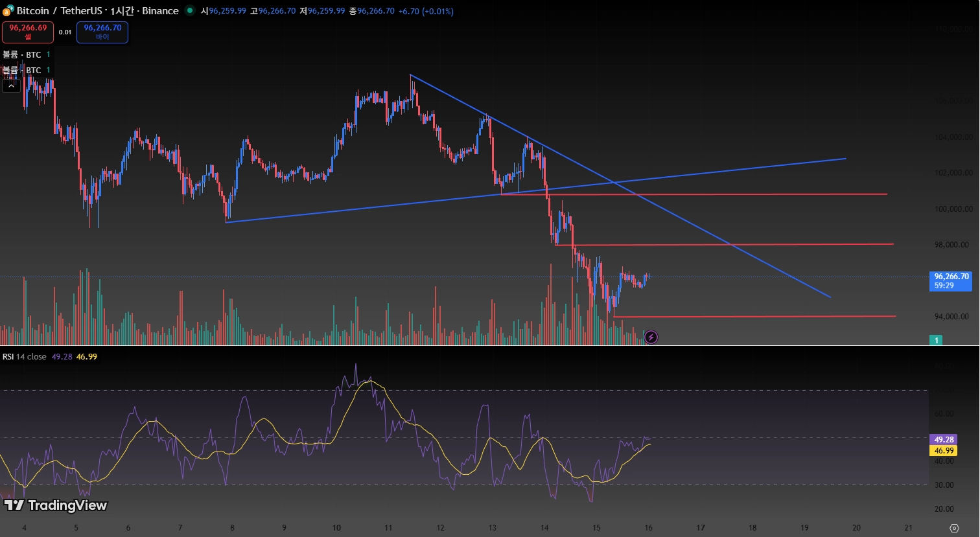Select the descending blue trend line

pyautogui.click(x=620, y=187)
